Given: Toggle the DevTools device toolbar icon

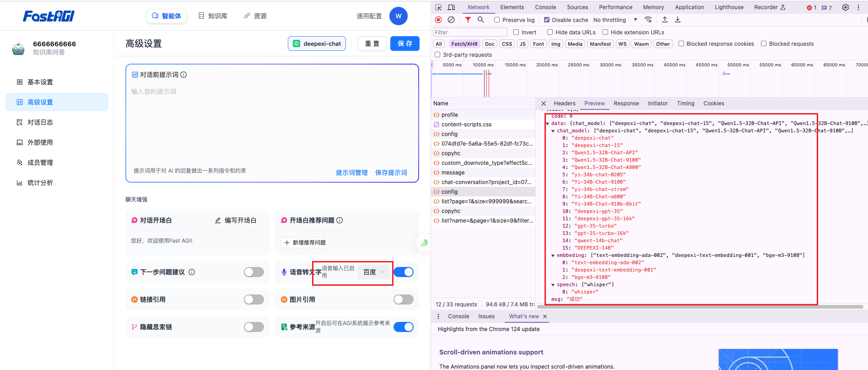Looking at the screenshot, I should tap(451, 7).
